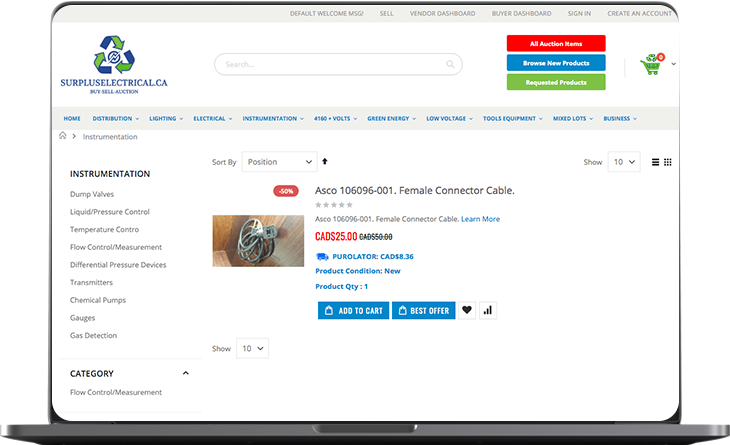
Task: Click the SurplusElectrical.ca logo
Action: pyautogui.click(x=114, y=65)
